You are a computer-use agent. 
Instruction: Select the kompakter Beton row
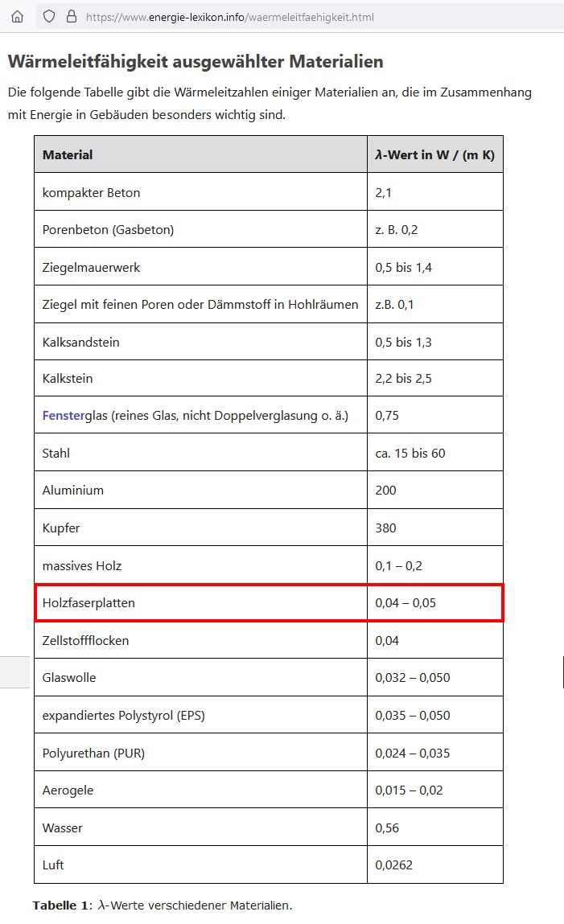(x=269, y=192)
